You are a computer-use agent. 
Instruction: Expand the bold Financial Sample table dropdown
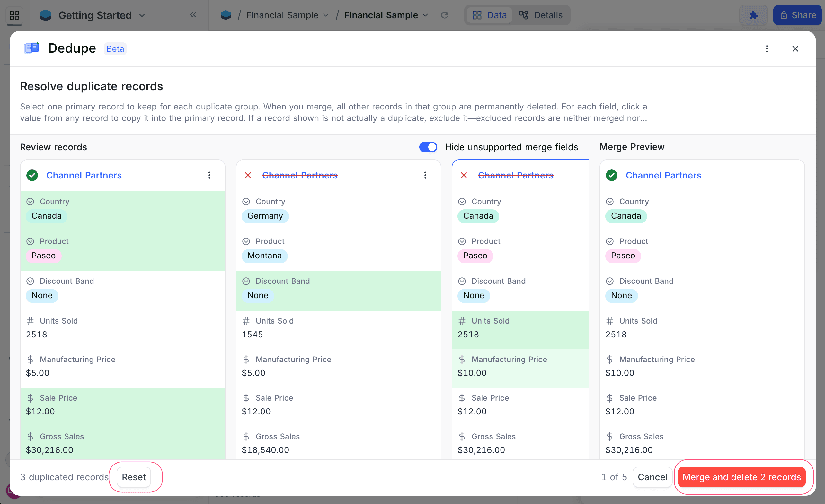(x=425, y=15)
